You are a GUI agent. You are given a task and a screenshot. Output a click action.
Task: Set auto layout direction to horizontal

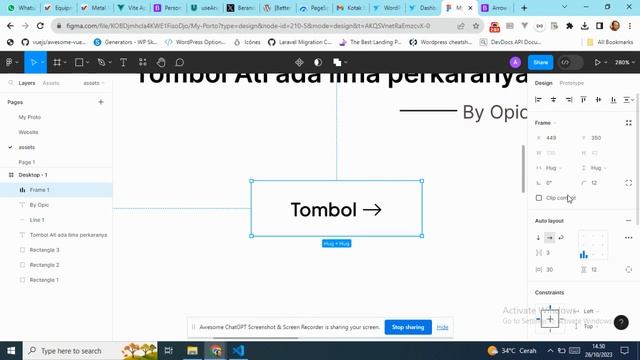(550, 238)
